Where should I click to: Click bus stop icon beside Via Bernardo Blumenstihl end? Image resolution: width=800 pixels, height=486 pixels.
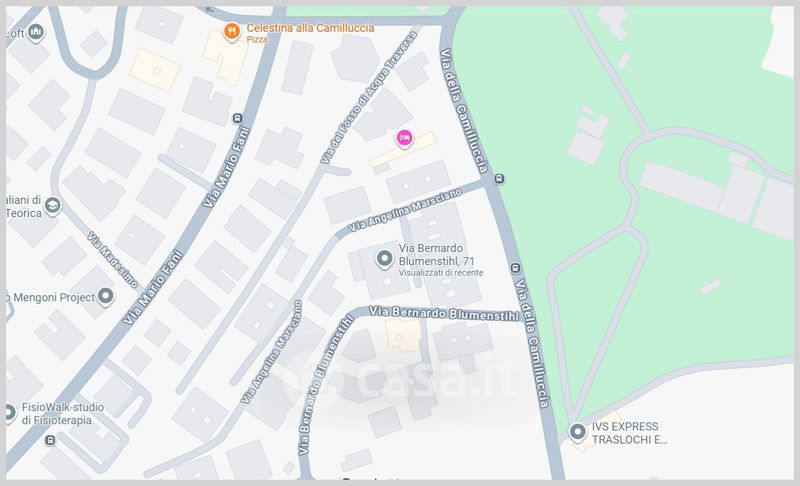[515, 268]
